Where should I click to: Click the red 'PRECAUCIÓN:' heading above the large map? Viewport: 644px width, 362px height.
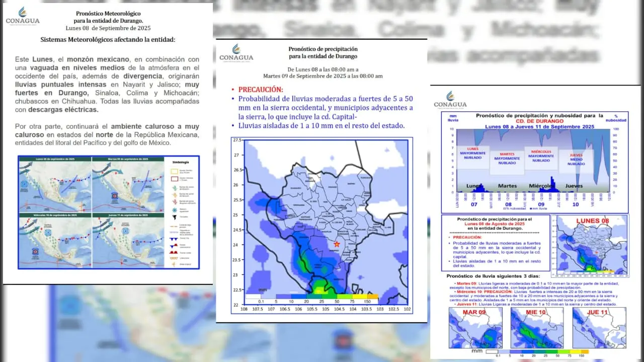pos(261,89)
